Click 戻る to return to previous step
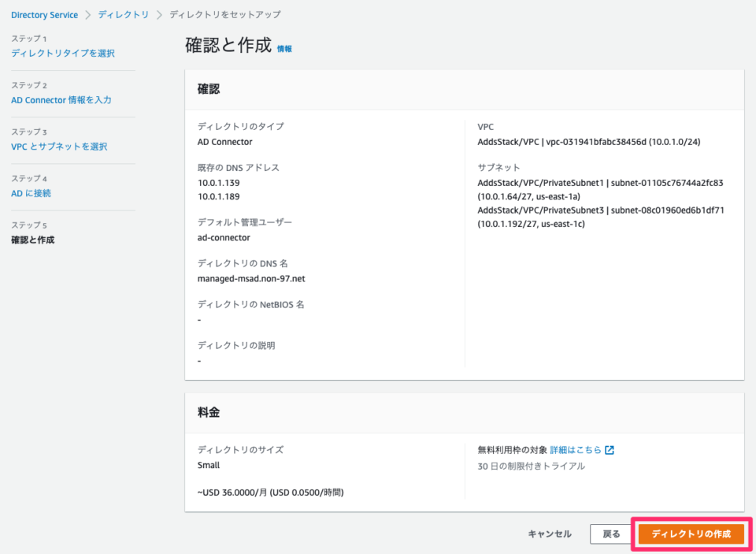756x554 pixels. click(x=611, y=534)
